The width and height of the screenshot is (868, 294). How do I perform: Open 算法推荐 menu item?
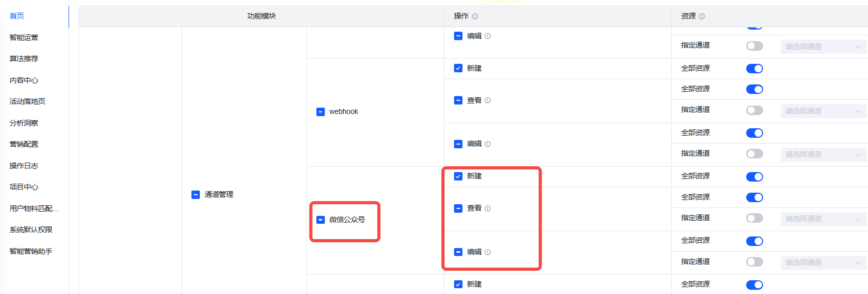tap(24, 59)
